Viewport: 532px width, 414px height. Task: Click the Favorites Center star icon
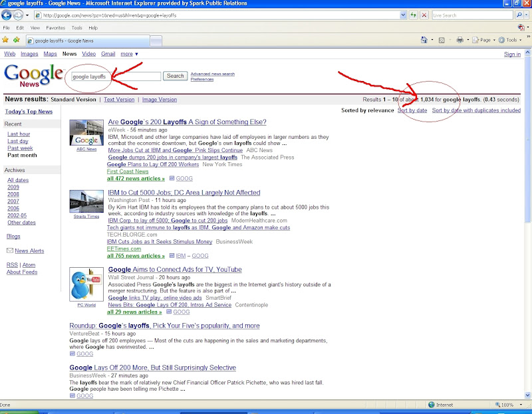tap(5, 40)
